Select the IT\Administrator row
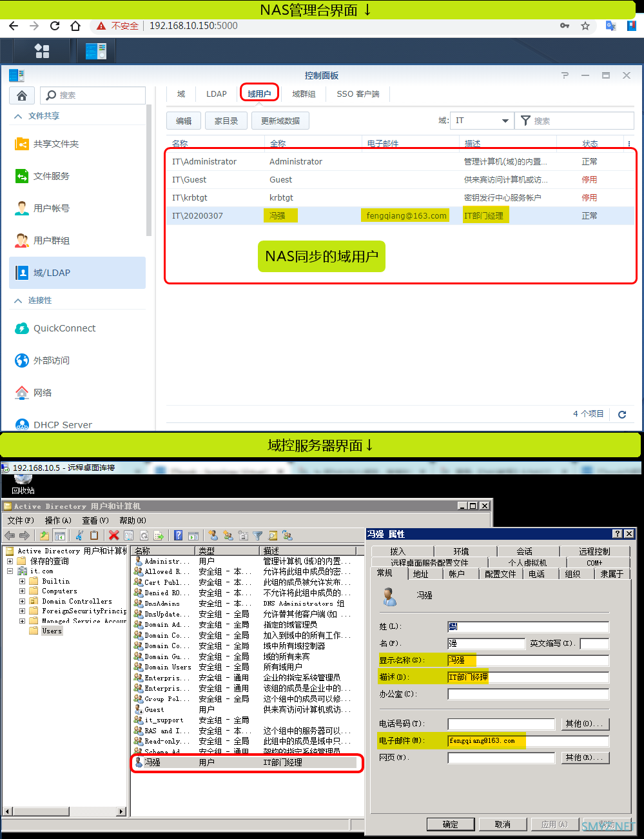Image resolution: width=644 pixels, height=839 pixels. pyautogui.click(x=400, y=162)
